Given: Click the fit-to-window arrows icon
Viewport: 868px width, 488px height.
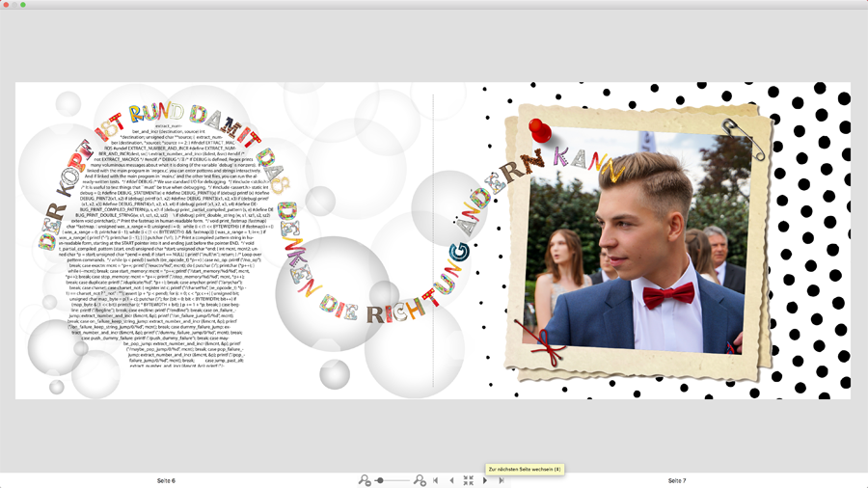Looking at the screenshot, I should pyautogui.click(x=468, y=480).
